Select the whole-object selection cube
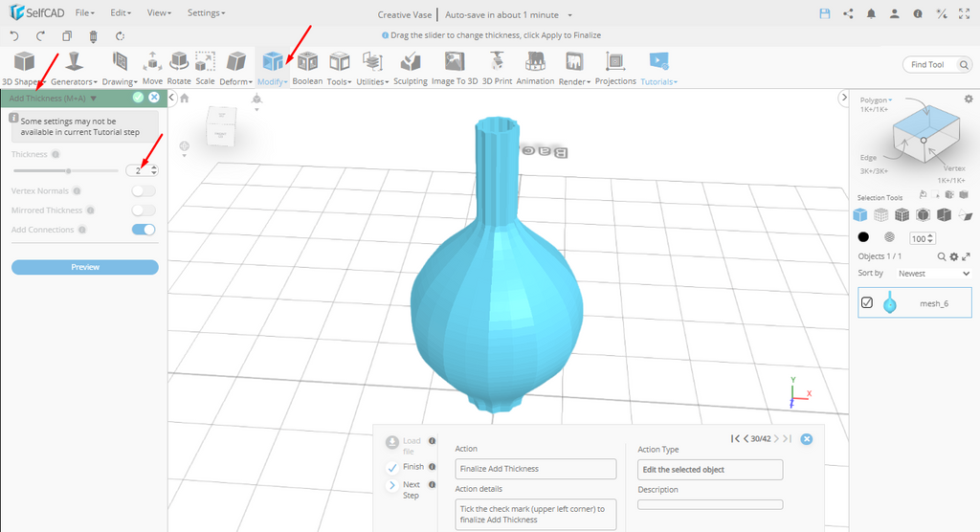 (860, 215)
